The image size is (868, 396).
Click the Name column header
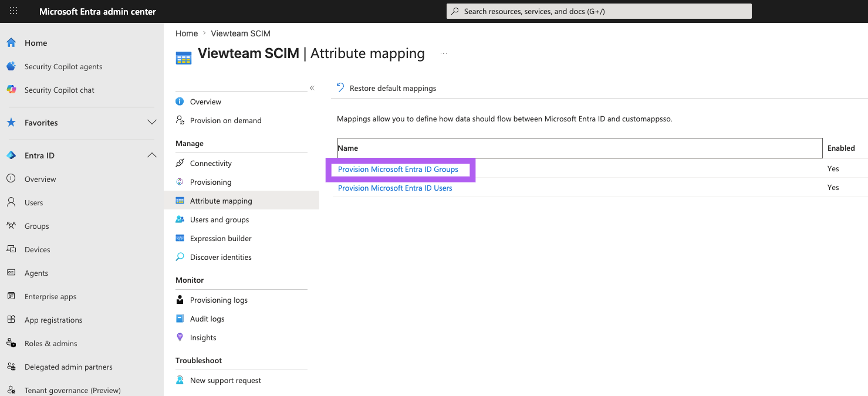coord(580,148)
